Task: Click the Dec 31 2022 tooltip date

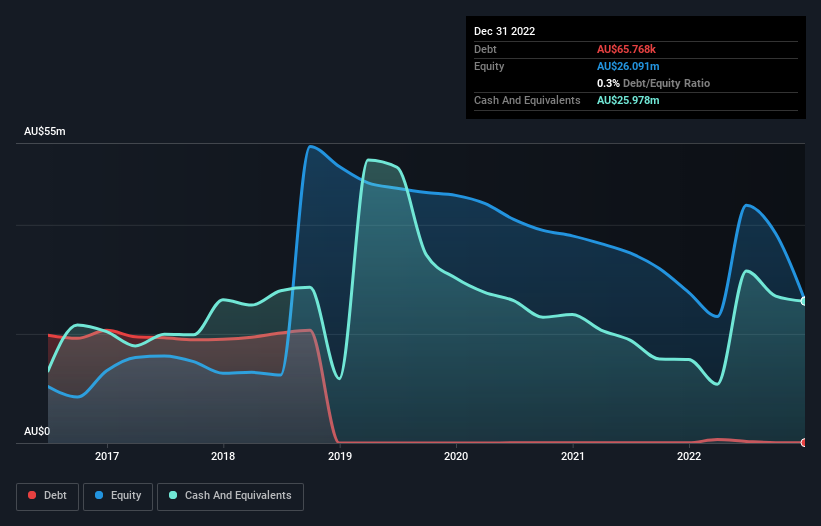Action: [x=504, y=31]
